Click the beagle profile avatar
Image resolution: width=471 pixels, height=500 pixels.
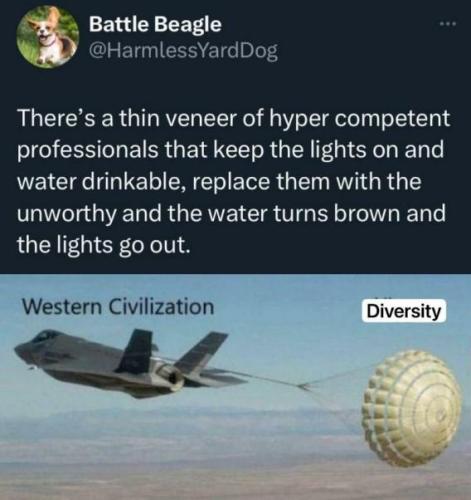(x=48, y=37)
